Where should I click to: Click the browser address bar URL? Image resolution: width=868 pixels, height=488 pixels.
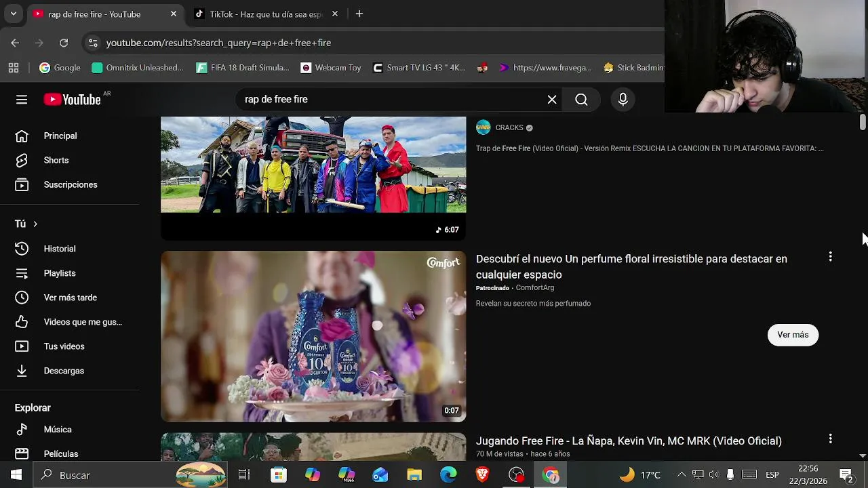pyautogui.click(x=218, y=43)
